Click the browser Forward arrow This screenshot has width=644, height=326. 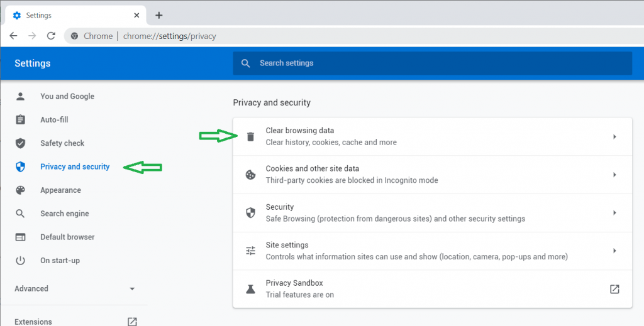(x=32, y=36)
